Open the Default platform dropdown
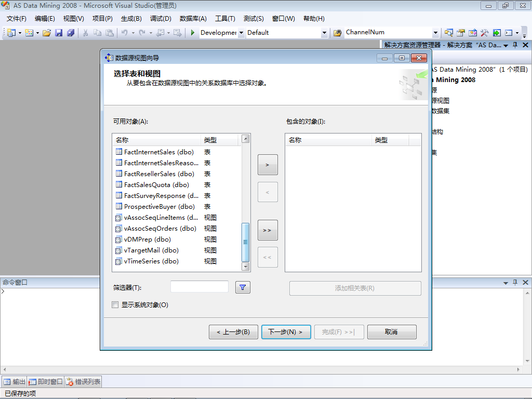532x399 pixels. 324,33
